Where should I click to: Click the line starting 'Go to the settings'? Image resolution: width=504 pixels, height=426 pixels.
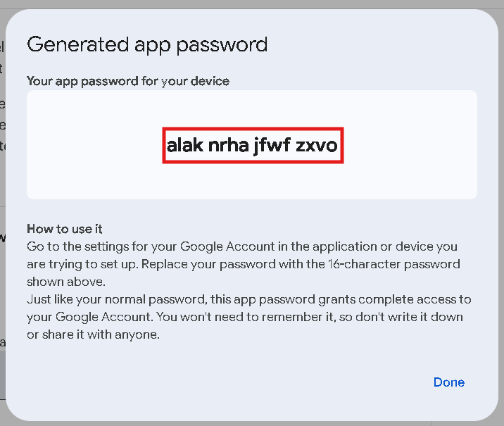click(242, 246)
